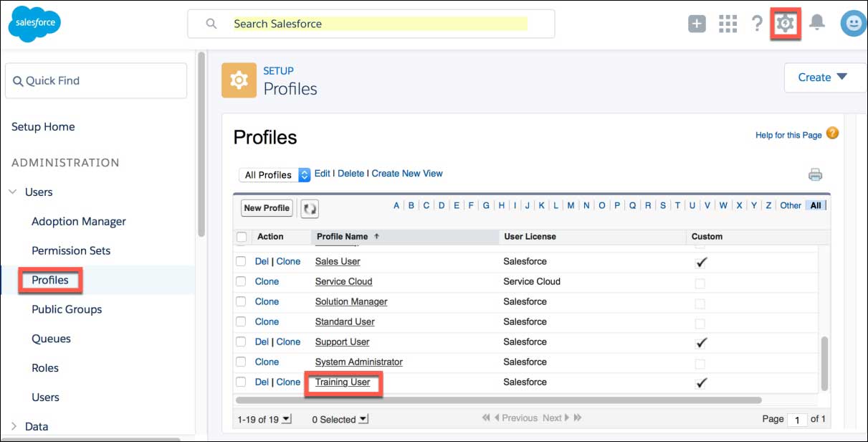Click the notifications bell icon
868x442 pixels.
click(816, 23)
